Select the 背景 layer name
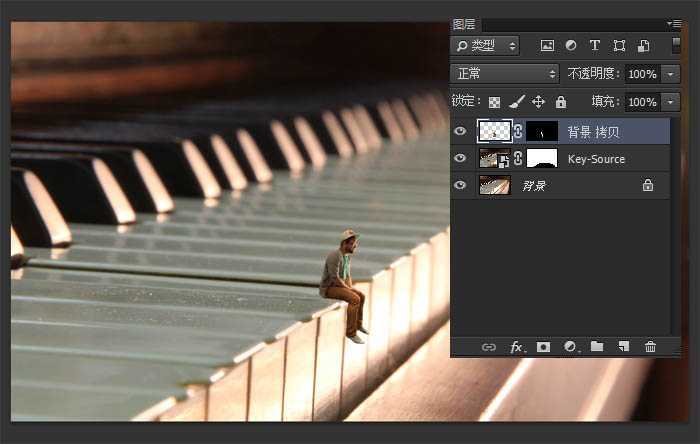 click(534, 186)
